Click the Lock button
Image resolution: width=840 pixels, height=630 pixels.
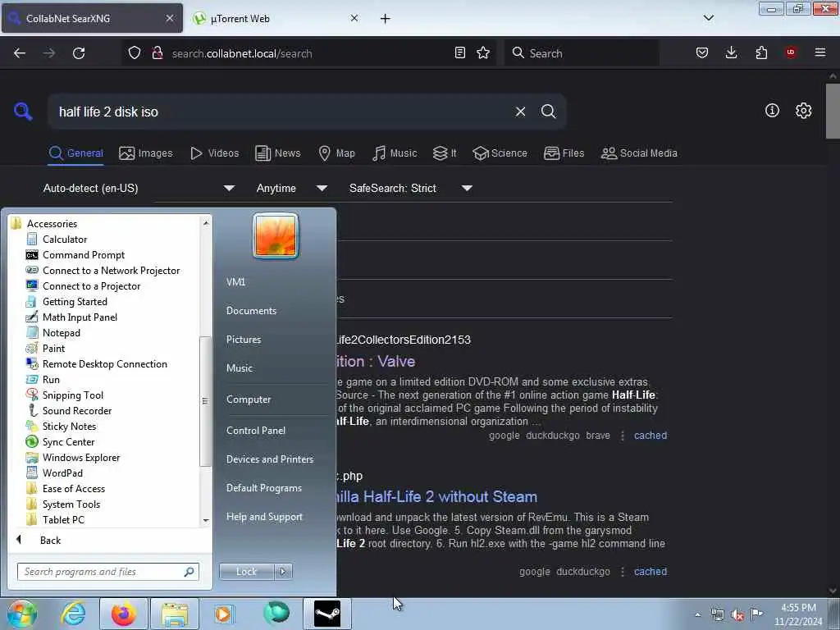[x=246, y=572]
